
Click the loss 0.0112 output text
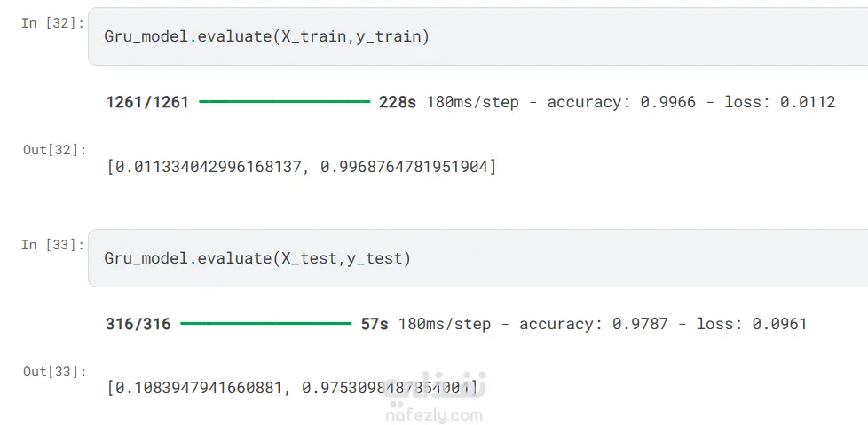780,102
